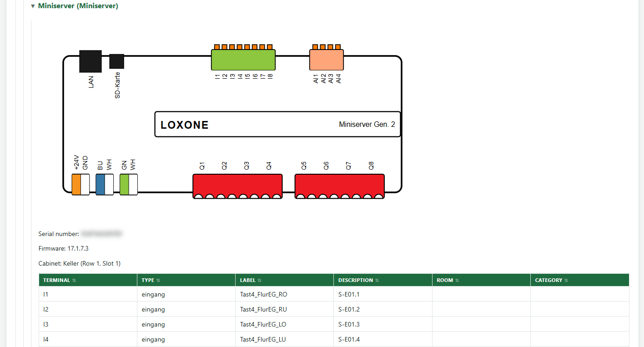
Task: Click 'eingang' type in the I4 row
Action: coord(153,339)
